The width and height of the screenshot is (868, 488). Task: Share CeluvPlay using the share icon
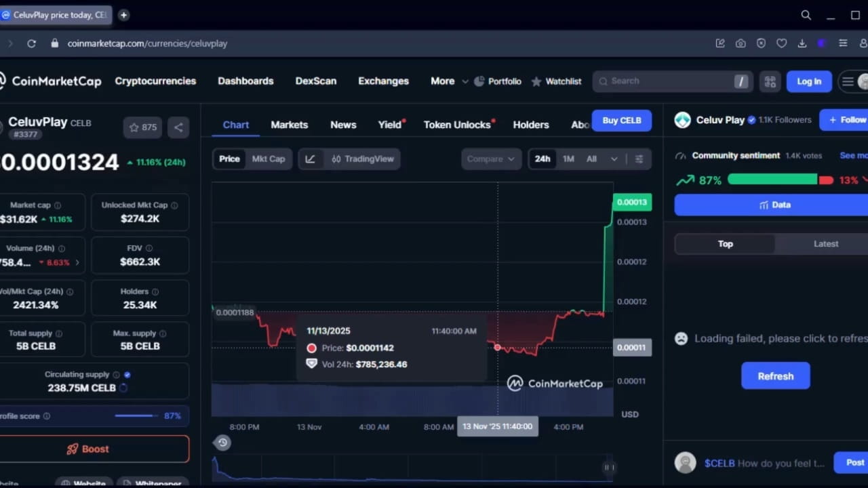178,127
